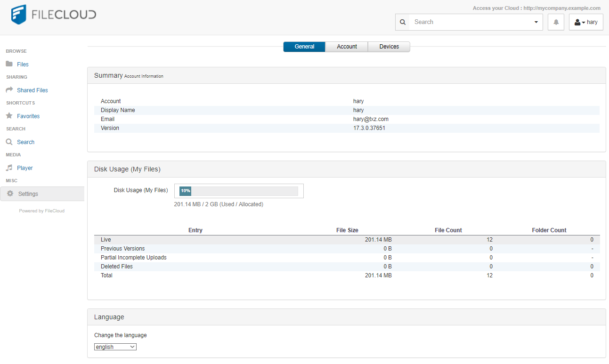Open the language dropdown set to english
609x364 pixels.
[x=115, y=347]
